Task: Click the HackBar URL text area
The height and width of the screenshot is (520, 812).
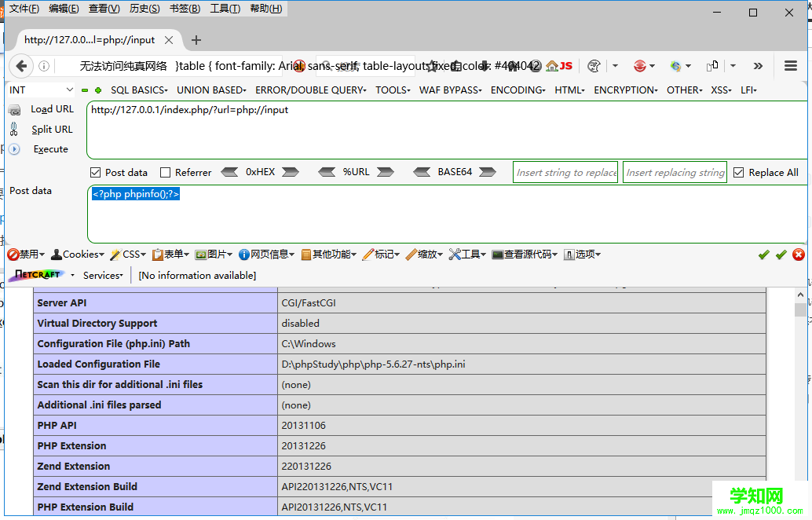Action: coord(447,130)
